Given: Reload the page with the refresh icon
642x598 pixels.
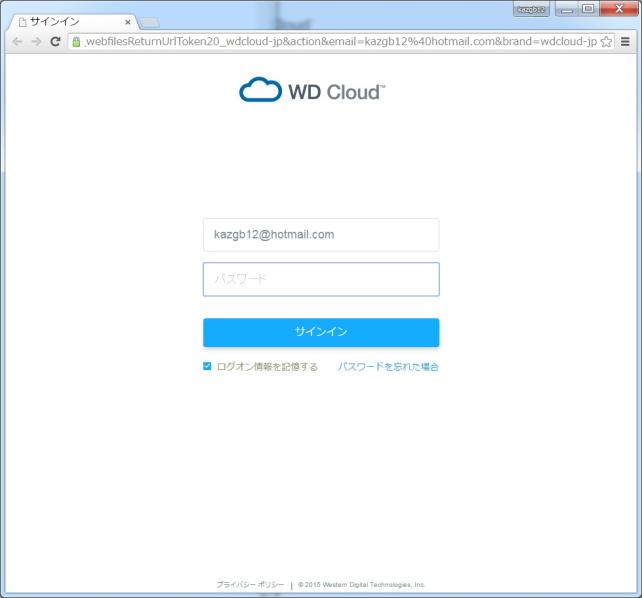Looking at the screenshot, I should (x=55, y=41).
